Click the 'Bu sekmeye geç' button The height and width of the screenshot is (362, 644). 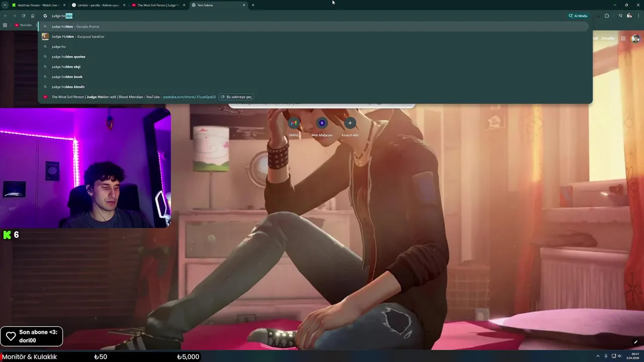236,97
